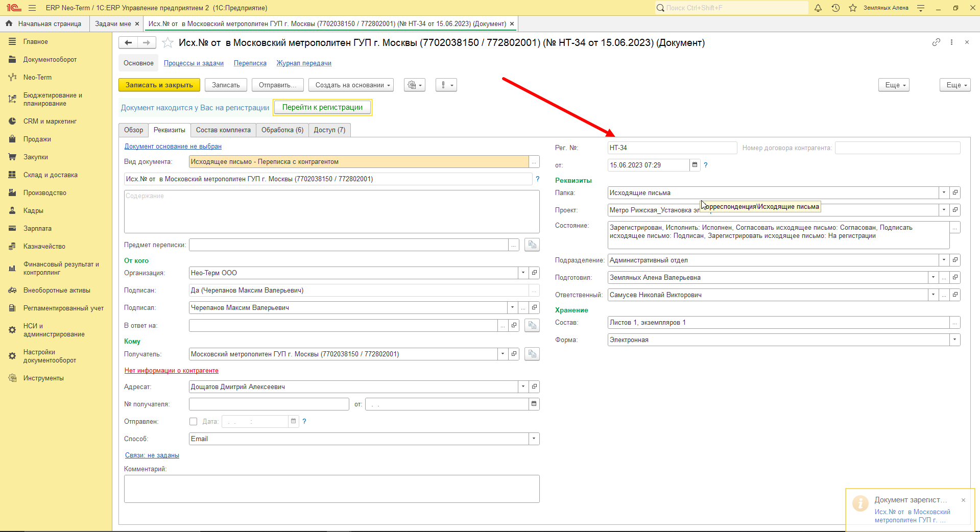The width and height of the screenshot is (980, 532).
Task: Open Связи: не заданы link
Action: (x=152, y=455)
